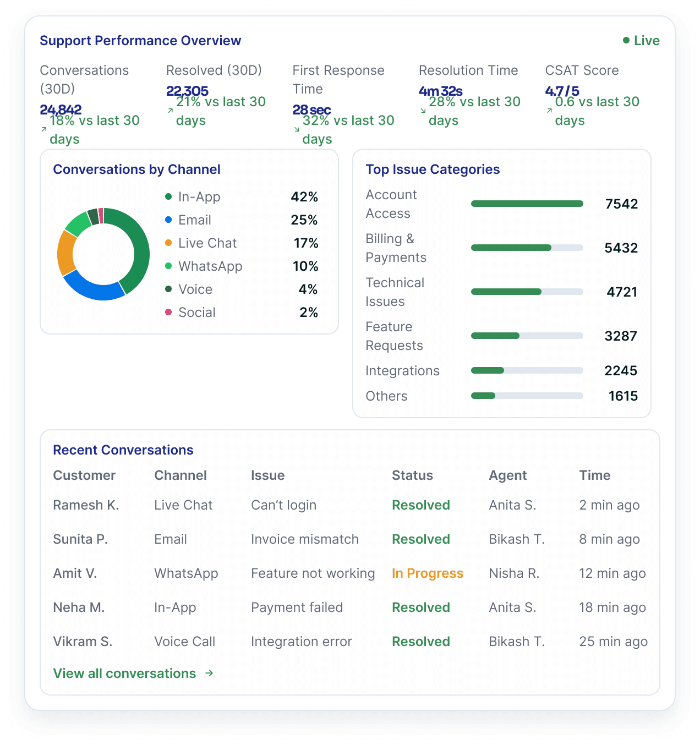Click the Resolved status for Ramesh K.
This screenshot has width=700, height=744.
pyautogui.click(x=421, y=505)
